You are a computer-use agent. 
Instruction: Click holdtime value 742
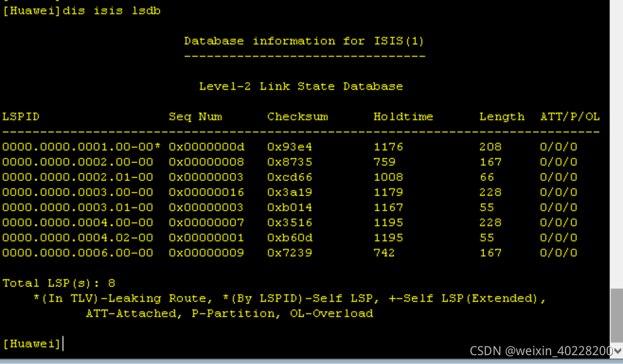(384, 253)
